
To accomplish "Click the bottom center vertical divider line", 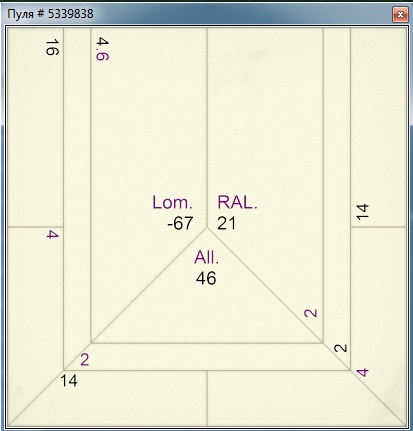I will tap(207, 398).
